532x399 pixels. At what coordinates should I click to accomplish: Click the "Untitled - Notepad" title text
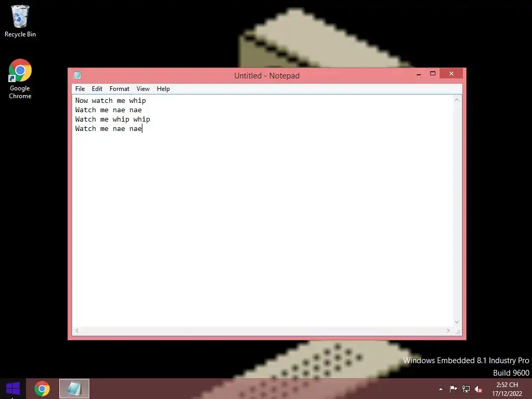[x=267, y=76]
